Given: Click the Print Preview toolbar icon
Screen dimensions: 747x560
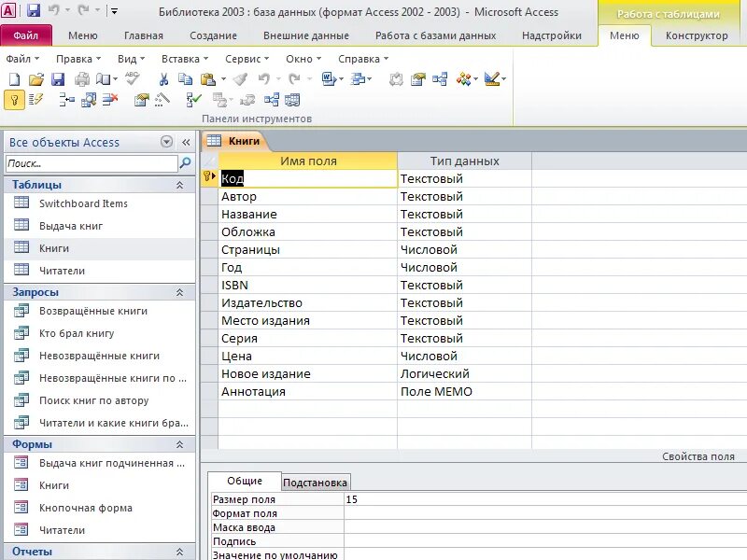Looking at the screenshot, I should tap(103, 79).
